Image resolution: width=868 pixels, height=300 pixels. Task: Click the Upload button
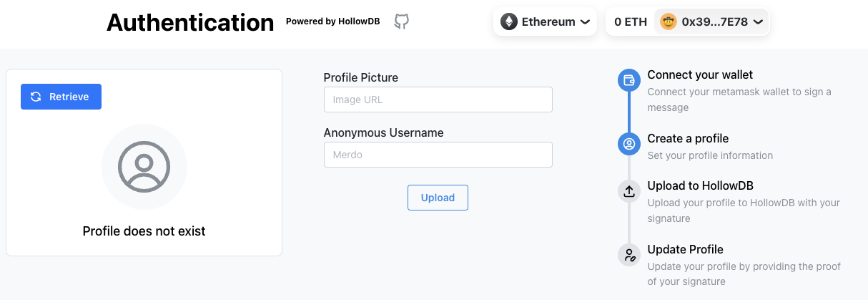(438, 198)
